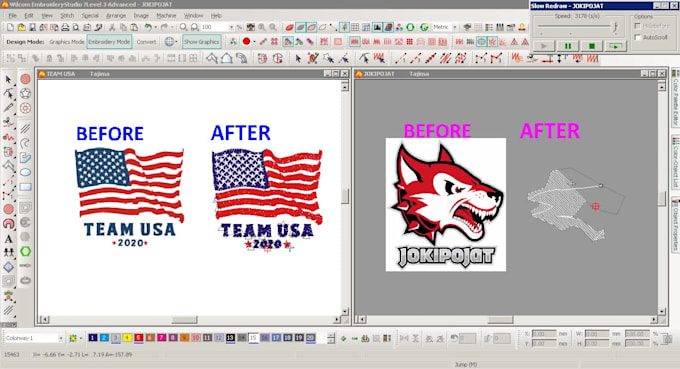
Task: Click the Convert button
Action: [x=146, y=42]
